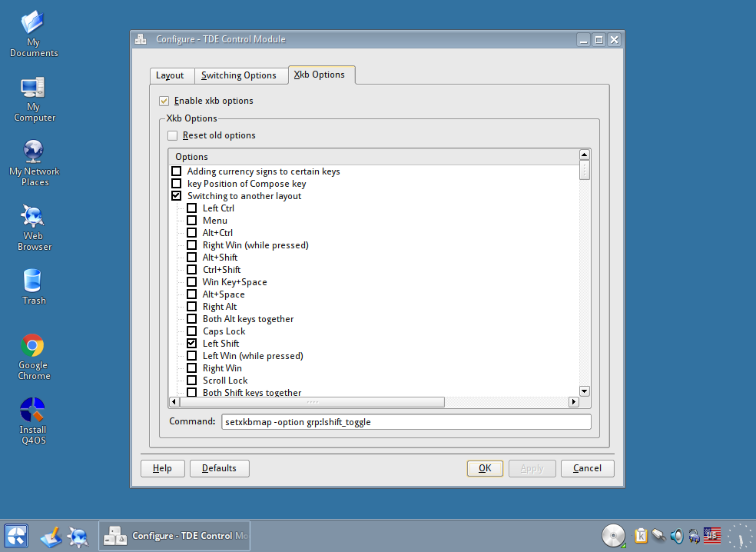The image size is (756, 552).
Task: Click horizontal scrollbar left arrow
Action: tap(174, 402)
